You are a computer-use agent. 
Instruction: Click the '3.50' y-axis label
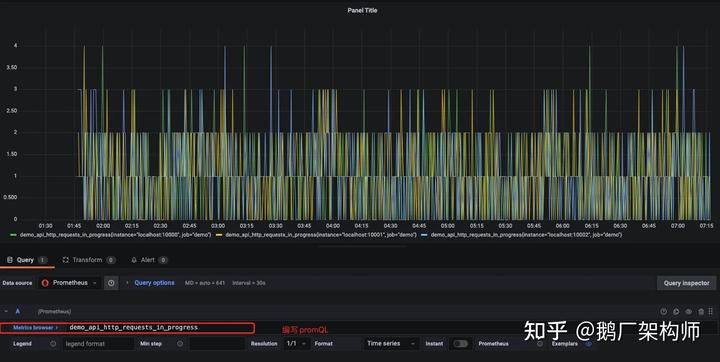[x=11, y=68]
